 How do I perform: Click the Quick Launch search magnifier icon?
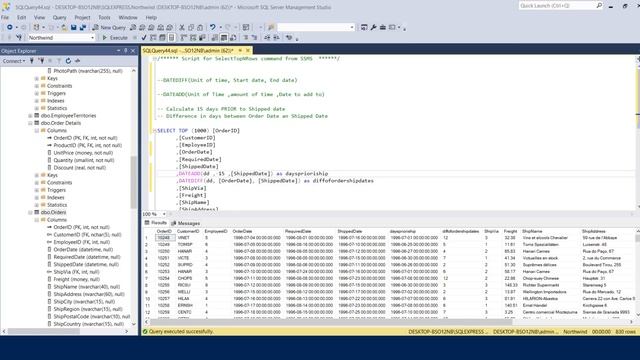tap(599, 6)
